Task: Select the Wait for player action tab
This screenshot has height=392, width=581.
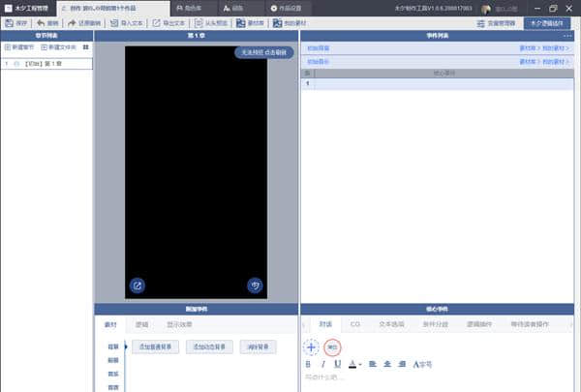Action: [530, 324]
